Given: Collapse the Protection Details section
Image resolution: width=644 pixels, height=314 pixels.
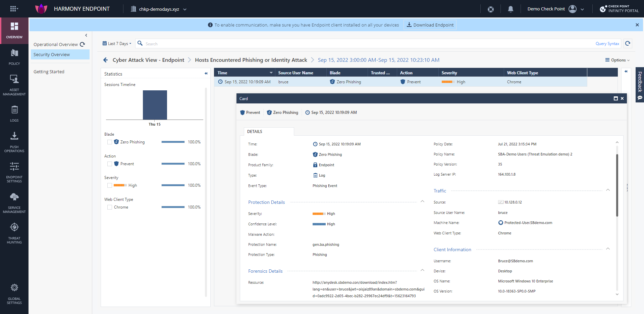Looking at the screenshot, I should tap(422, 201).
